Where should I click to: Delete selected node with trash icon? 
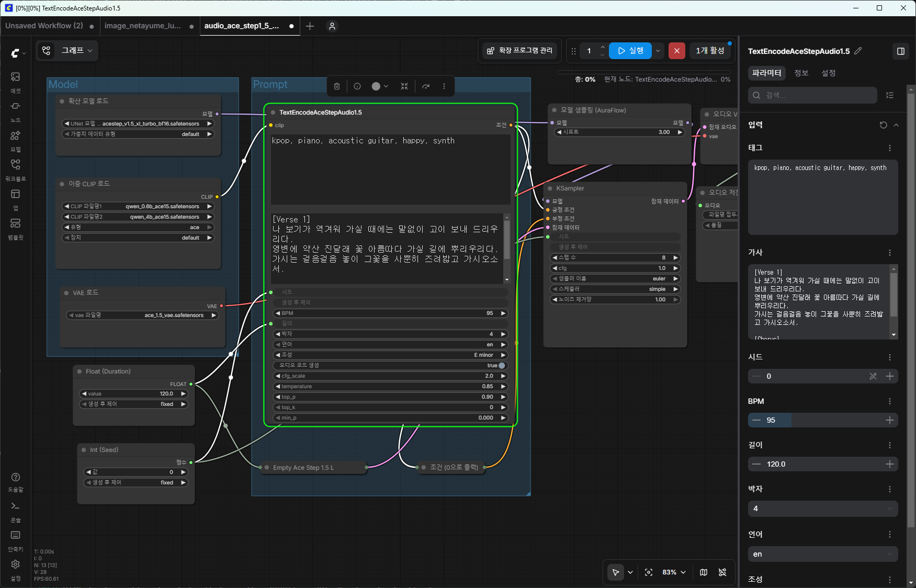(x=337, y=86)
